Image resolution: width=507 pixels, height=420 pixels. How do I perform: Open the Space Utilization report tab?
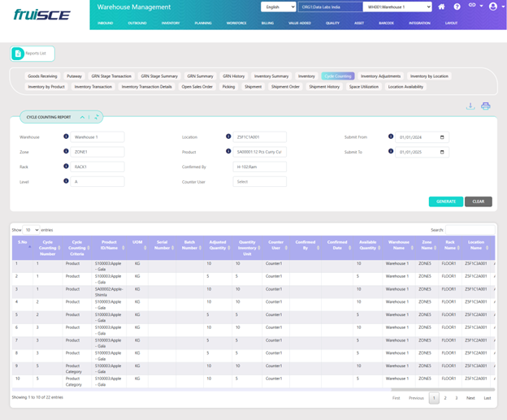(363, 86)
